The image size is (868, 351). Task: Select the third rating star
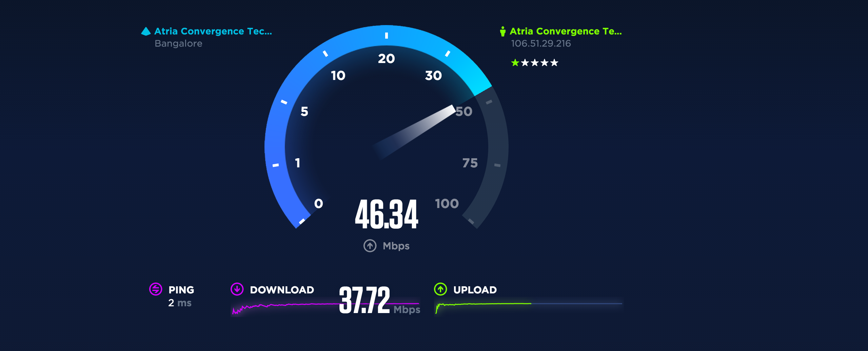click(x=535, y=63)
